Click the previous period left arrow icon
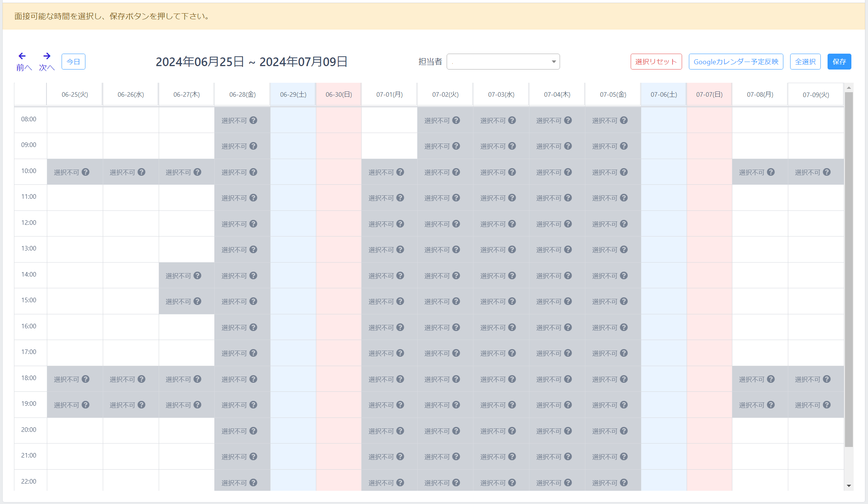 coord(22,56)
